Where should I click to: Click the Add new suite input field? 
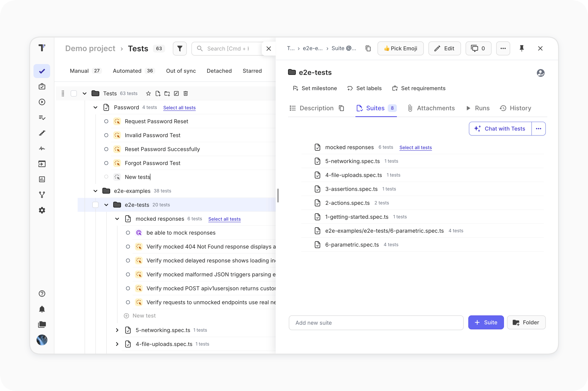point(376,323)
